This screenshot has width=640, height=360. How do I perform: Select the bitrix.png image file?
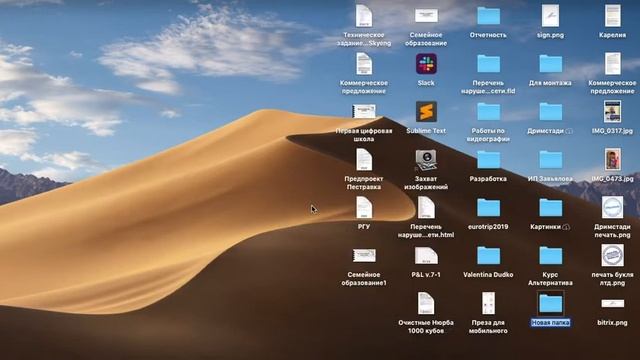click(x=613, y=304)
